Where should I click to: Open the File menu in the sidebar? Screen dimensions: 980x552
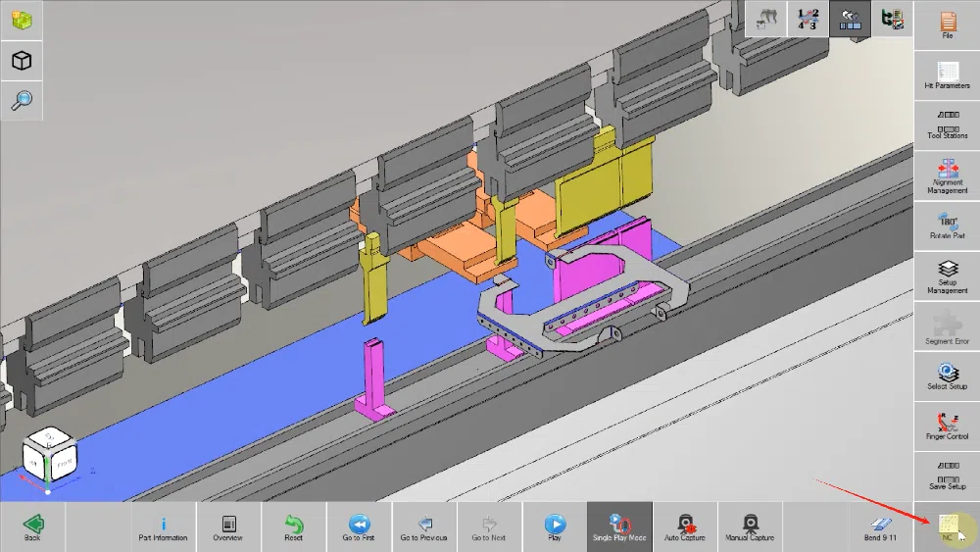tap(947, 25)
